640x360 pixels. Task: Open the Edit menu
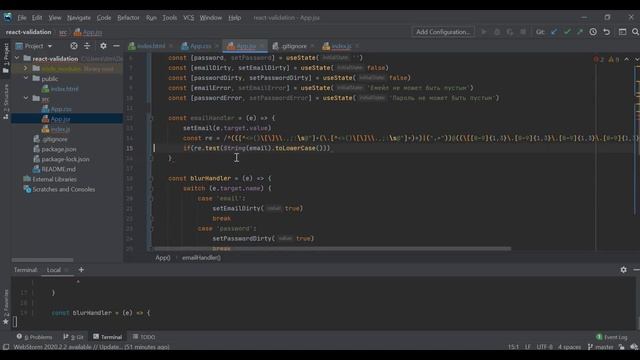click(x=37, y=18)
